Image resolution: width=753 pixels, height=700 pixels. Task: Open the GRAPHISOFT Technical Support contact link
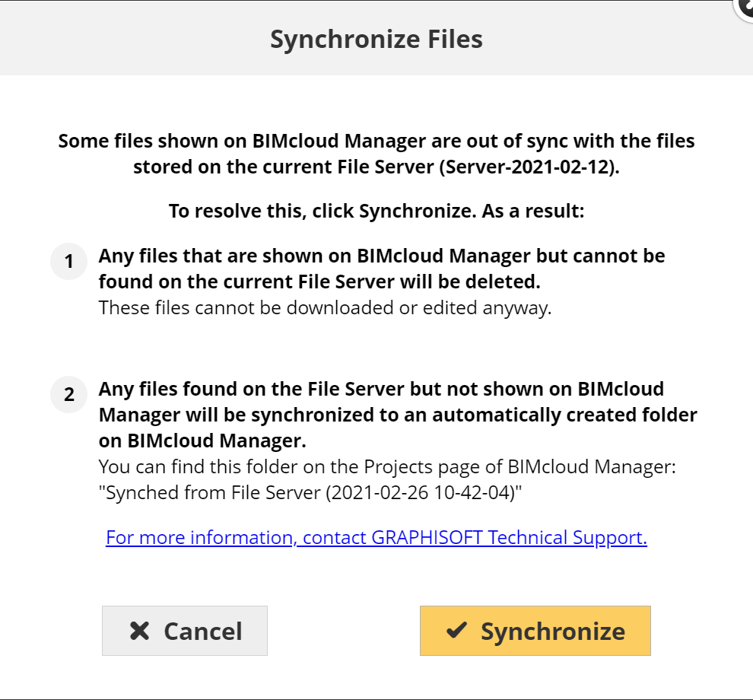tap(376, 537)
